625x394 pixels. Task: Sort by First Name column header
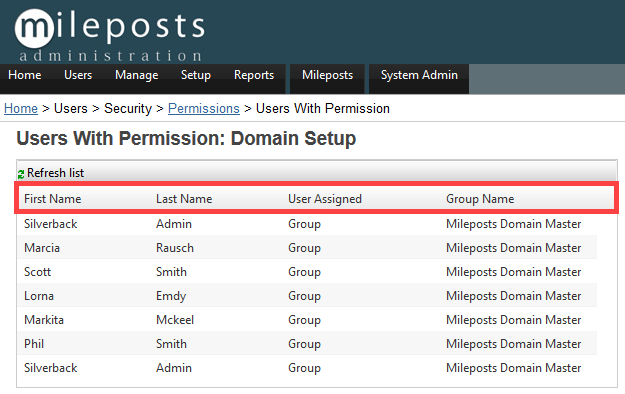(x=53, y=199)
